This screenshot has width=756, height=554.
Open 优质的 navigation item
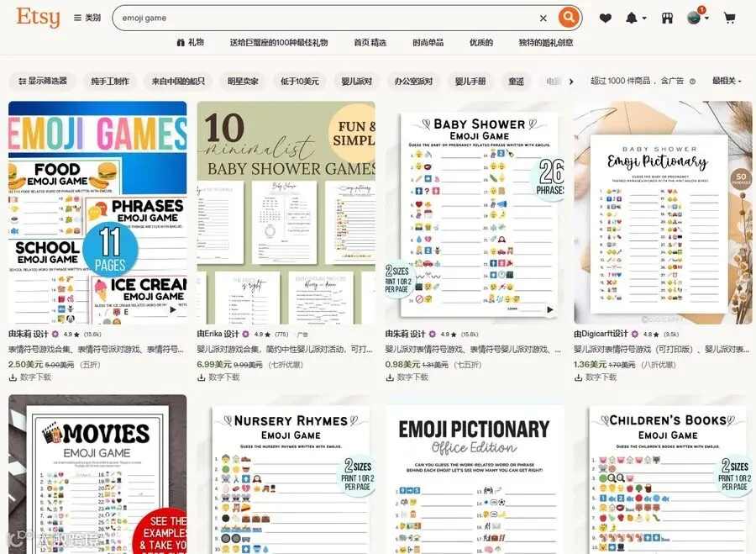point(481,43)
